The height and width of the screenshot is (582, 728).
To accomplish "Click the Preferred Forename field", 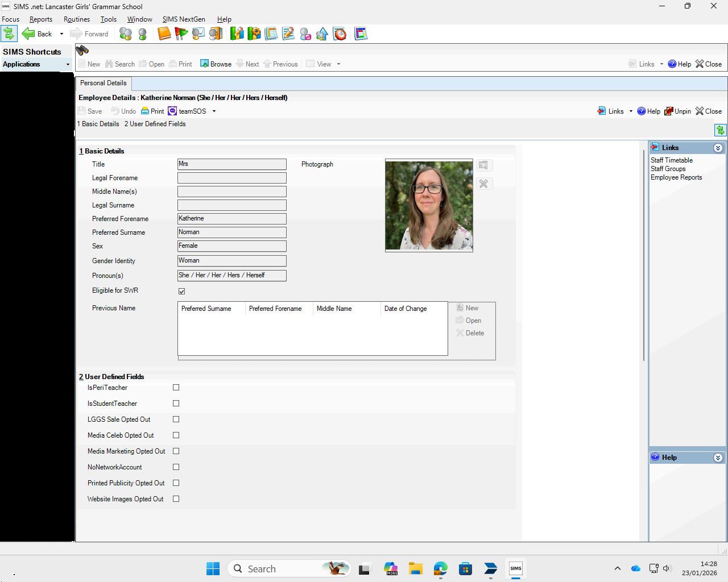I will tap(232, 219).
